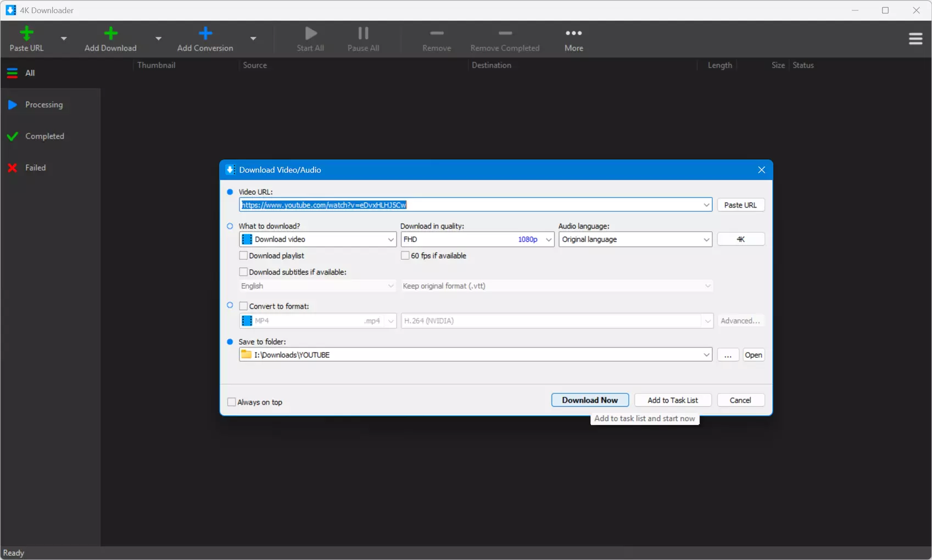Open the Keep original format (.vtt) dropdown
The height and width of the screenshot is (560, 932).
tap(557, 286)
